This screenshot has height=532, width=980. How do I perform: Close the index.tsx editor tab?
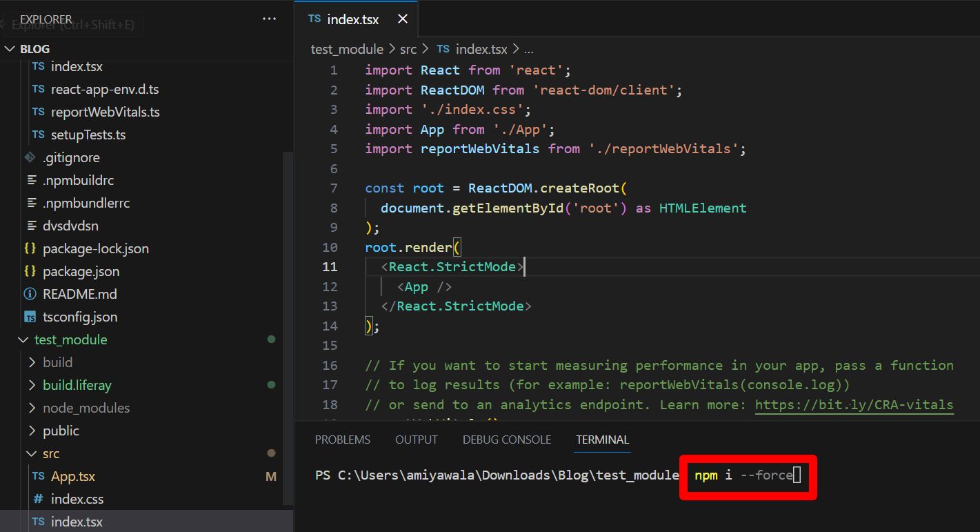[403, 19]
